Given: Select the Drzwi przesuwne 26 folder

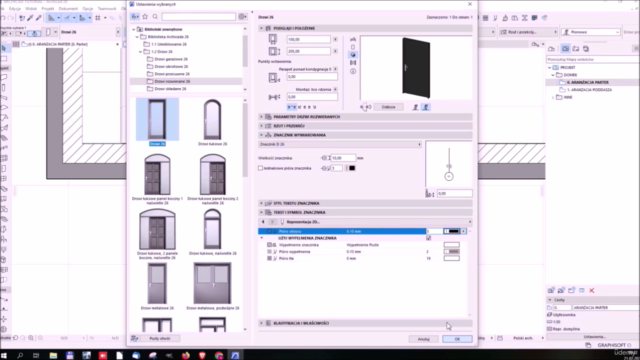Looking at the screenshot, I should pos(172,74).
